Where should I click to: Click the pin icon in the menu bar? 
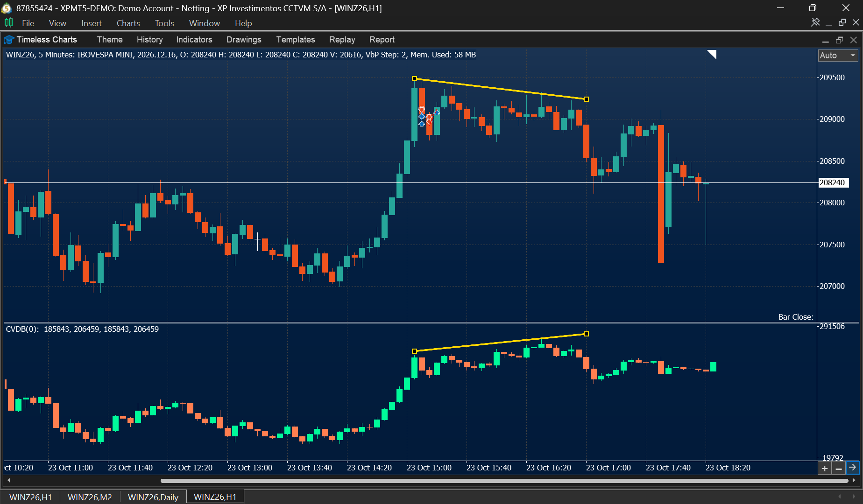point(815,22)
